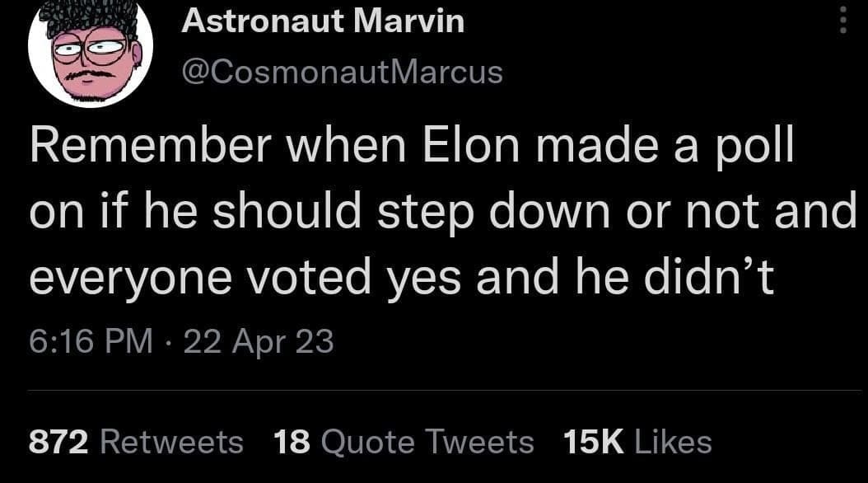Screen dimensions: 868x483
Task: Open the three-dot more options menu
Action: (842, 18)
